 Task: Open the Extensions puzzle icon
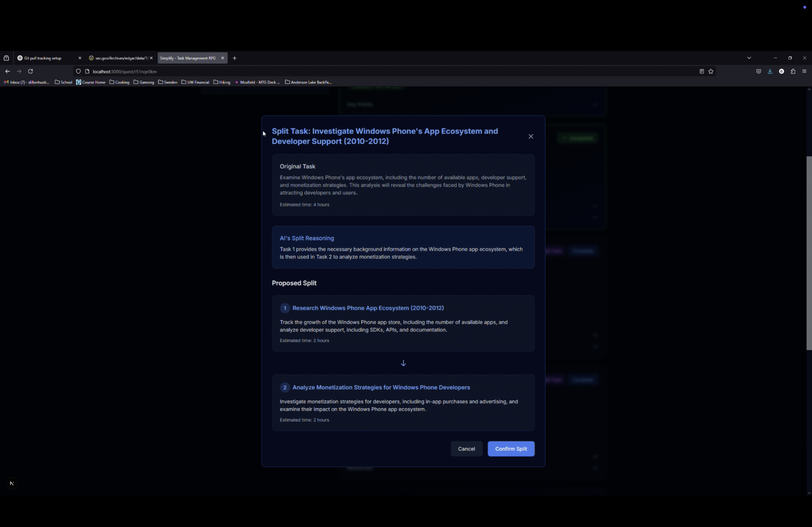pos(793,71)
